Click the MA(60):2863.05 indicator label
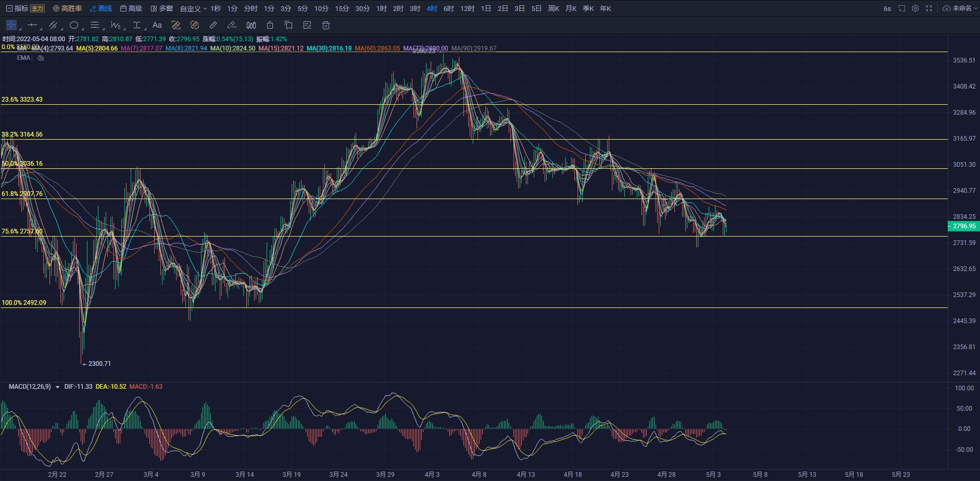980x481 pixels. 378,48
